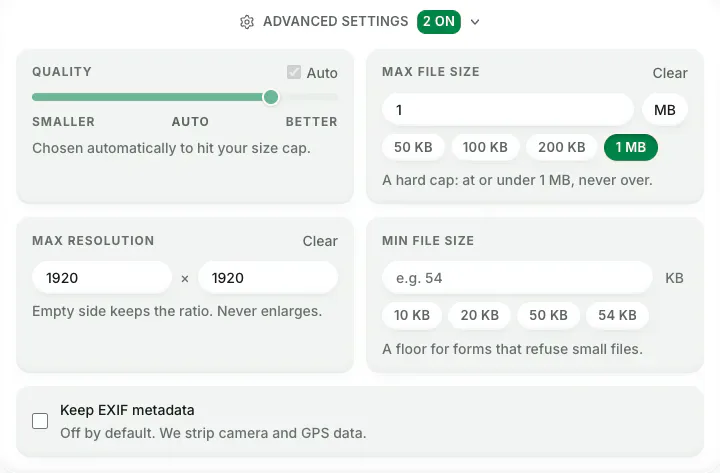Viewport: 720px width, 473px height.
Task: Click 'Empty side keeps the ratio' text
Action: click(x=123, y=311)
